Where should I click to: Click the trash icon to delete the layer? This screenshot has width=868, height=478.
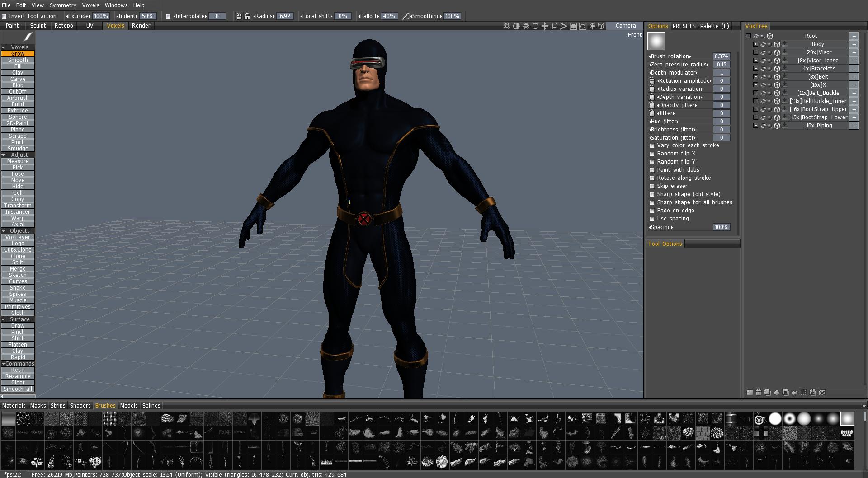[x=759, y=392]
